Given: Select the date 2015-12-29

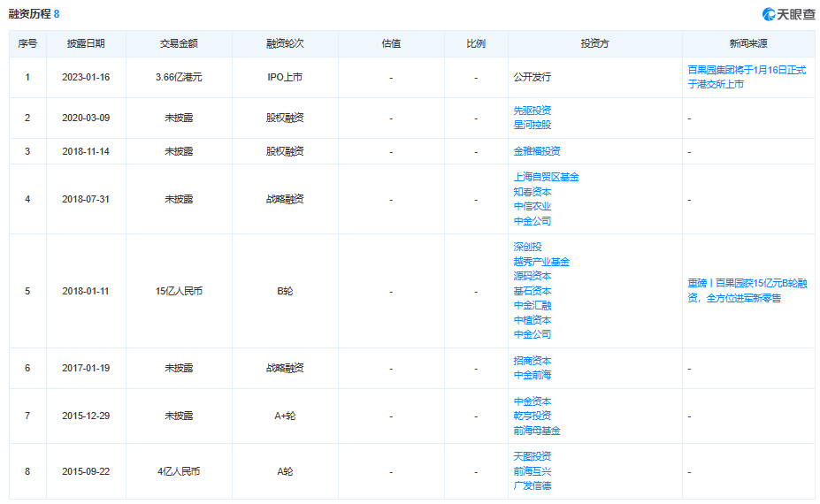Looking at the screenshot, I should [86, 416].
